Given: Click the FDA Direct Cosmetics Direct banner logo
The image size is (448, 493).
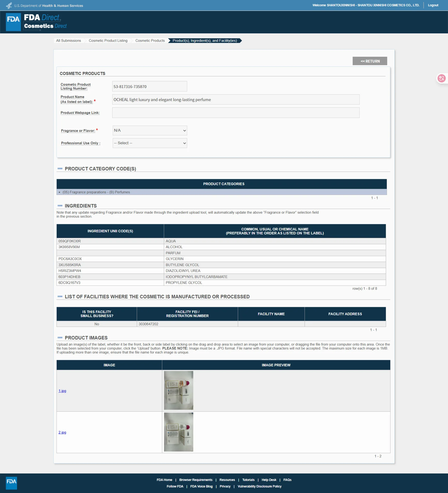Looking at the screenshot, I should coord(45,22).
